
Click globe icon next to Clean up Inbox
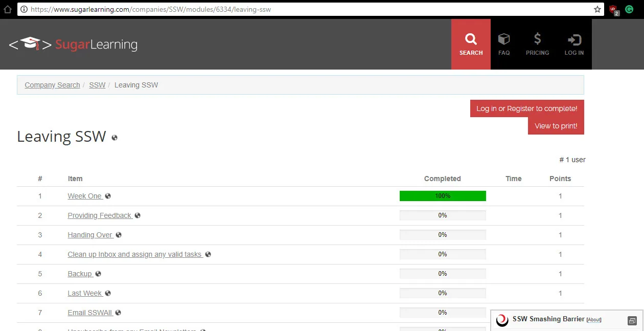click(208, 254)
